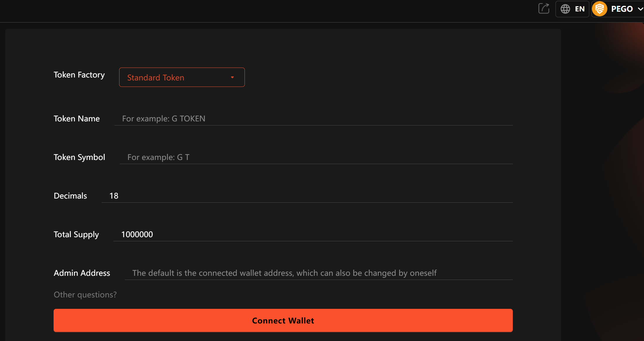Click the orange PEGO network logo
This screenshot has width=644, height=341.
coord(599,9)
